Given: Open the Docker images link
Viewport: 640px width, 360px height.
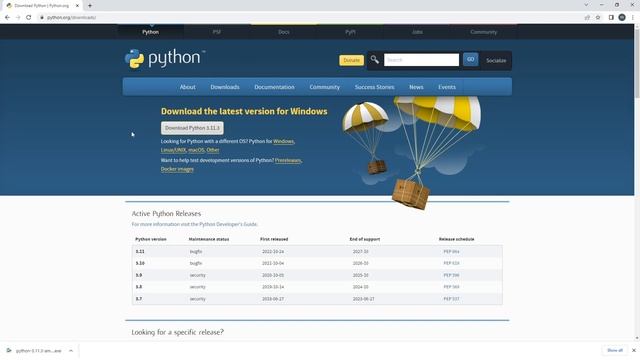Looking at the screenshot, I should click(x=177, y=169).
